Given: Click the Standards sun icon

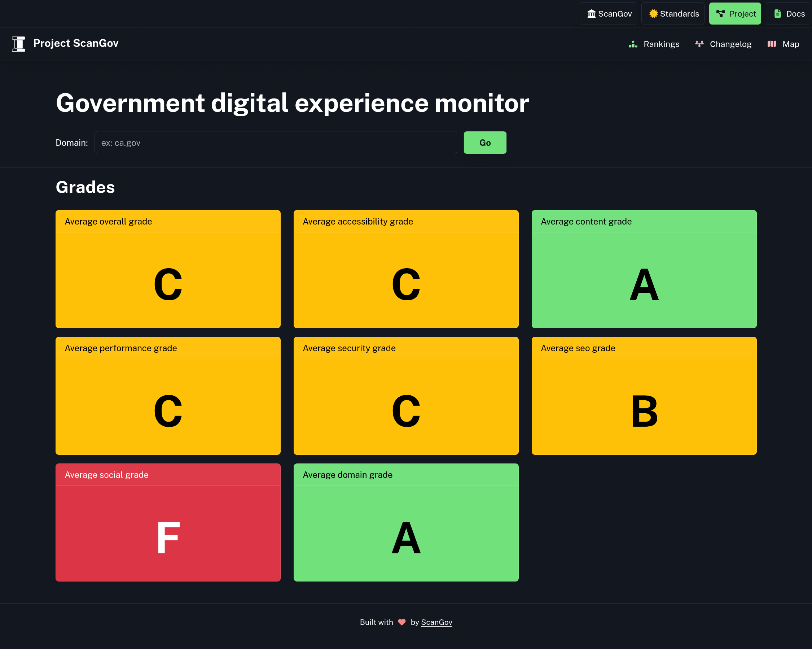Looking at the screenshot, I should [653, 13].
